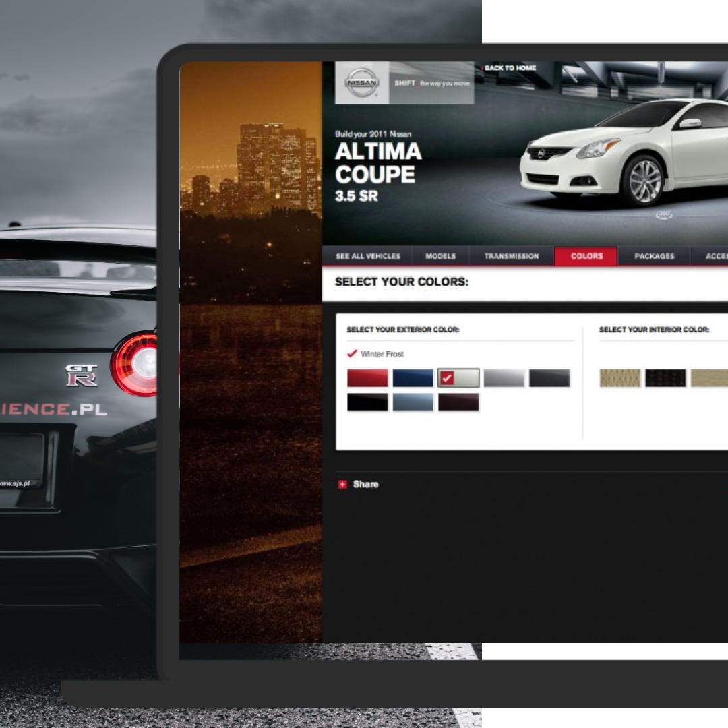Click the checked Winter Frost white swatch
This screenshot has width=728, height=728.
(458, 378)
